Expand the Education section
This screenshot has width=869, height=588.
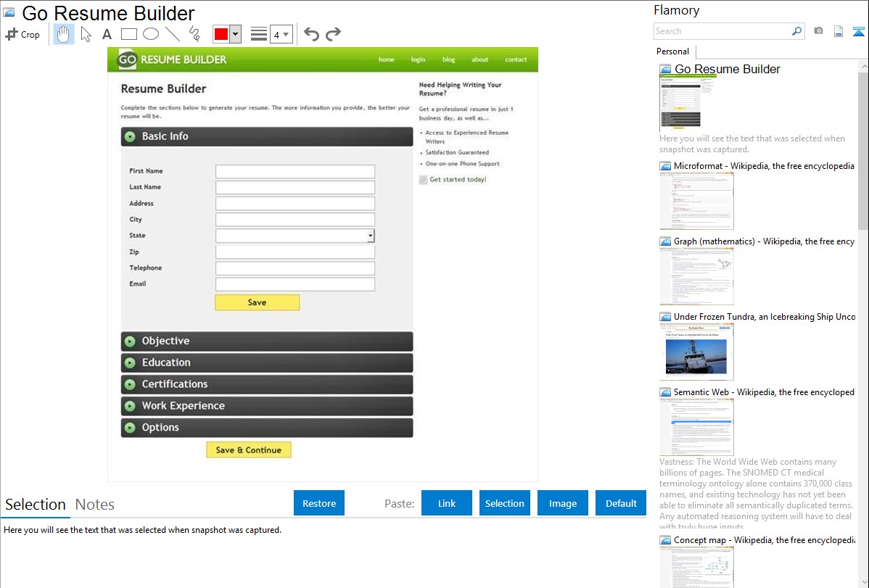[266, 363]
